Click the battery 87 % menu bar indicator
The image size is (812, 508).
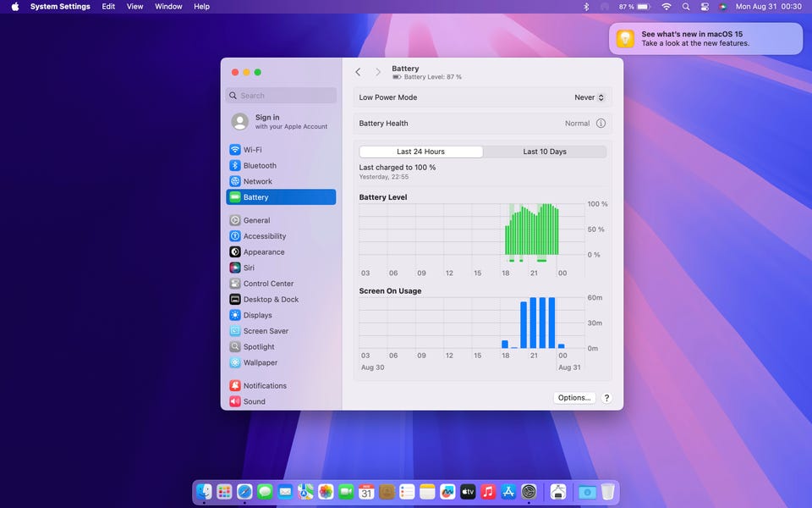(x=634, y=7)
